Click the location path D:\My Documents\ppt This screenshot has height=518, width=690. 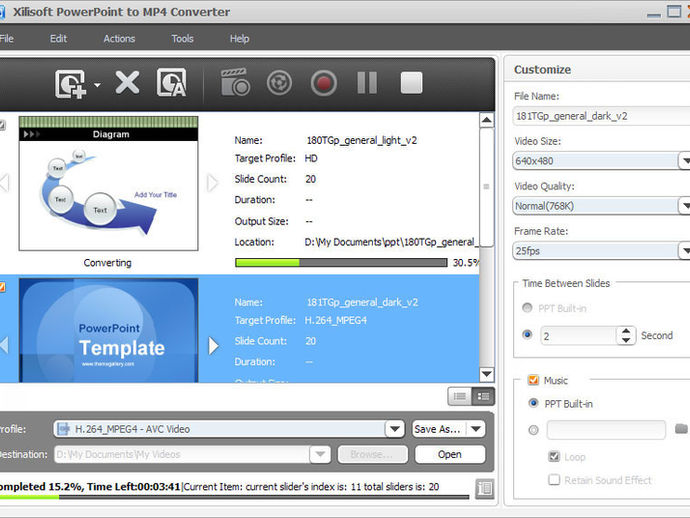point(390,242)
